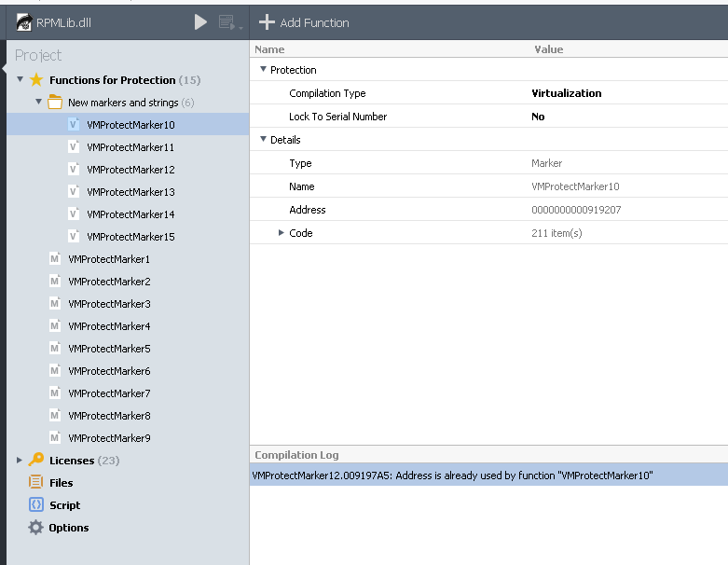Click the M icon of VMProtectMarker6

(55, 370)
